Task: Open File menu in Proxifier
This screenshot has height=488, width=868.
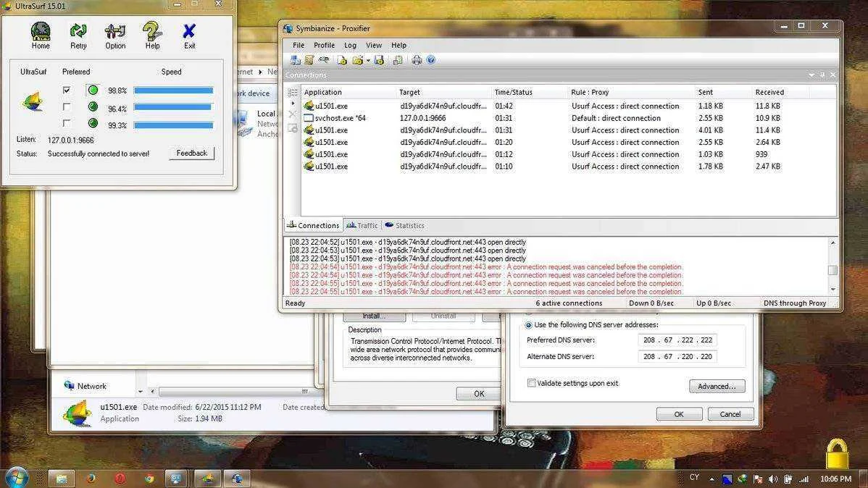Action: tap(299, 46)
